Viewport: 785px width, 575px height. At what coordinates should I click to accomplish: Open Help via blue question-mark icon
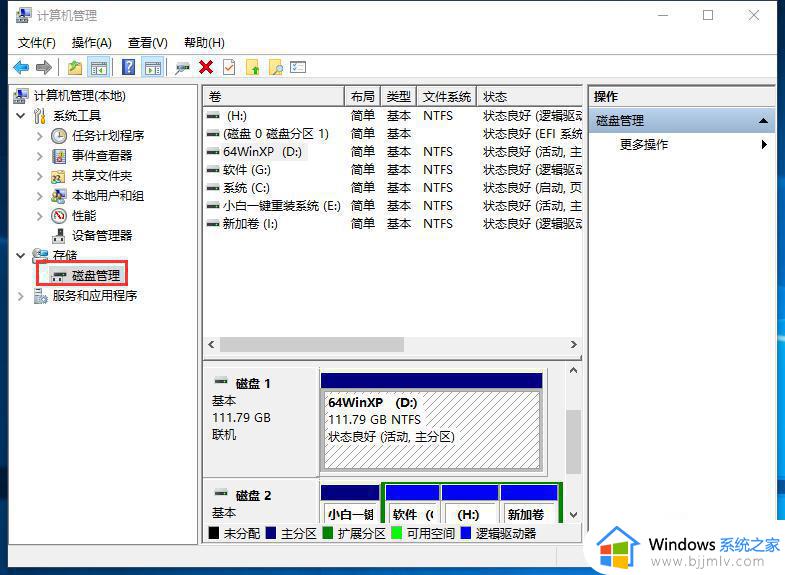[129, 67]
